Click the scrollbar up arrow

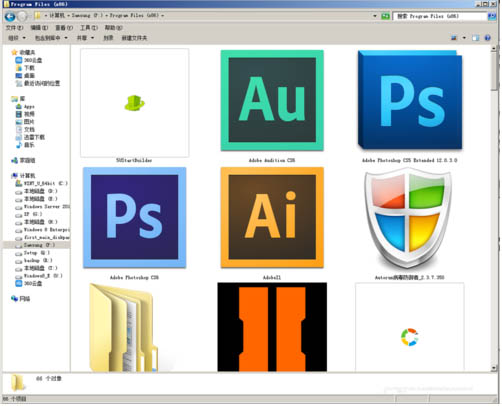494,48
